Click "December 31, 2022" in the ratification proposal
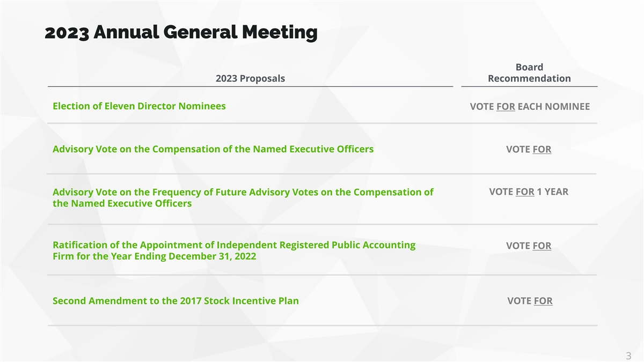The height and width of the screenshot is (362, 644). (x=212, y=256)
